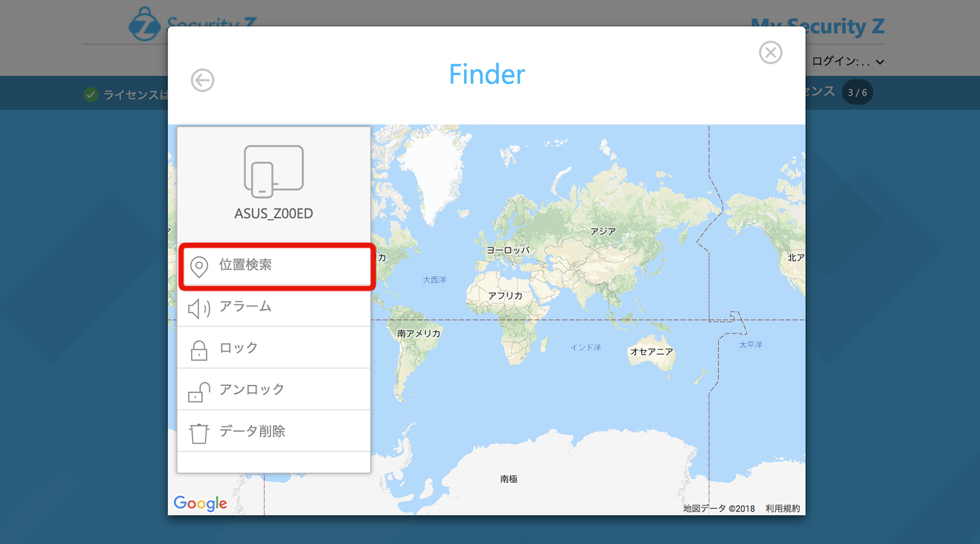This screenshot has width=980, height=544.
Task: Select アラーム menu item
Action: click(x=246, y=306)
